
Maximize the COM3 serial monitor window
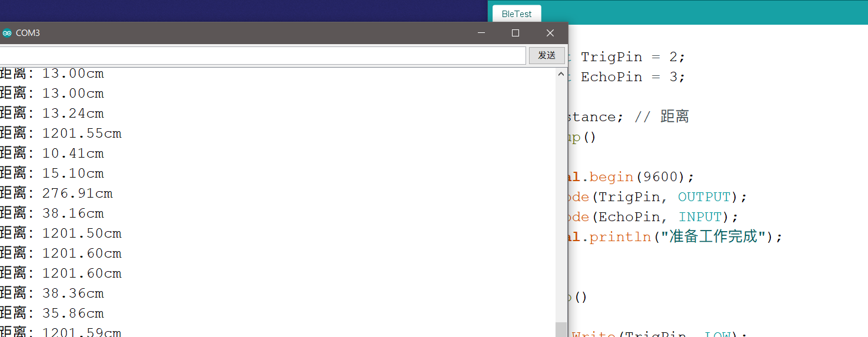pyautogui.click(x=516, y=33)
